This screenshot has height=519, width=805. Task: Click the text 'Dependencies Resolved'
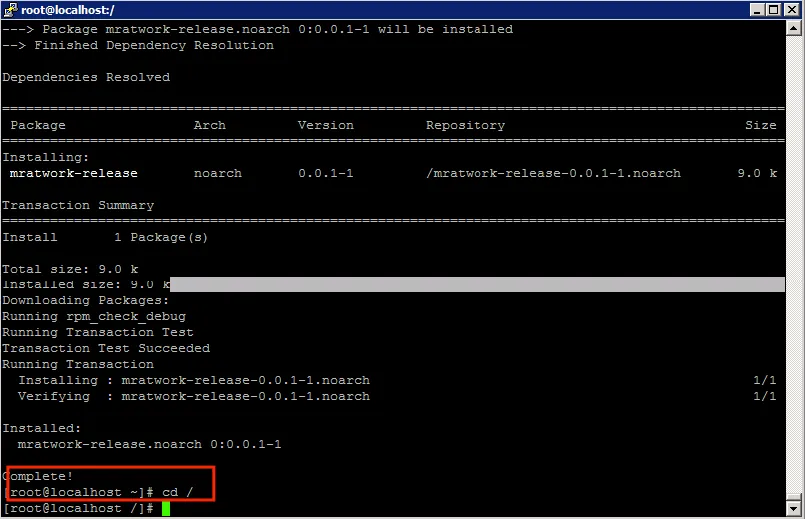[86, 78]
